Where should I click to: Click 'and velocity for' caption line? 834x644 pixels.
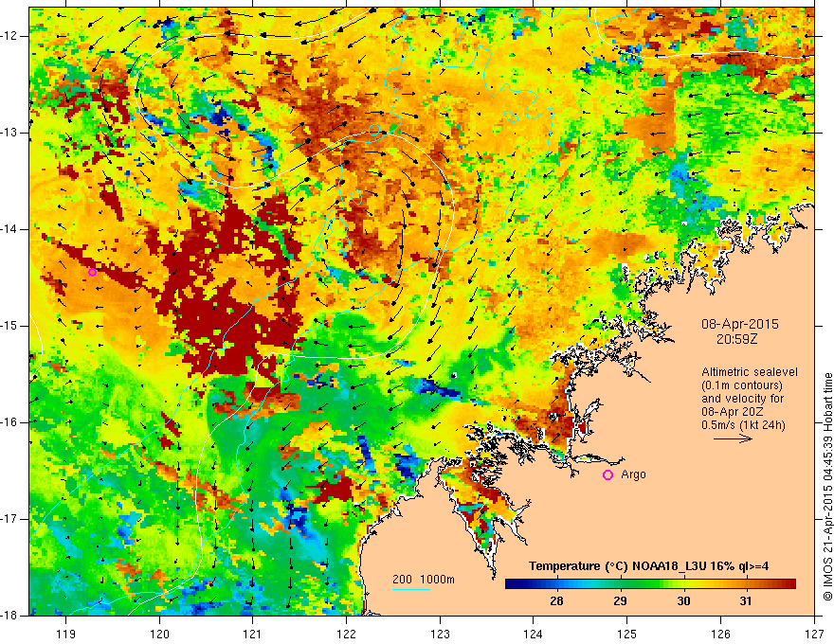[x=742, y=399]
